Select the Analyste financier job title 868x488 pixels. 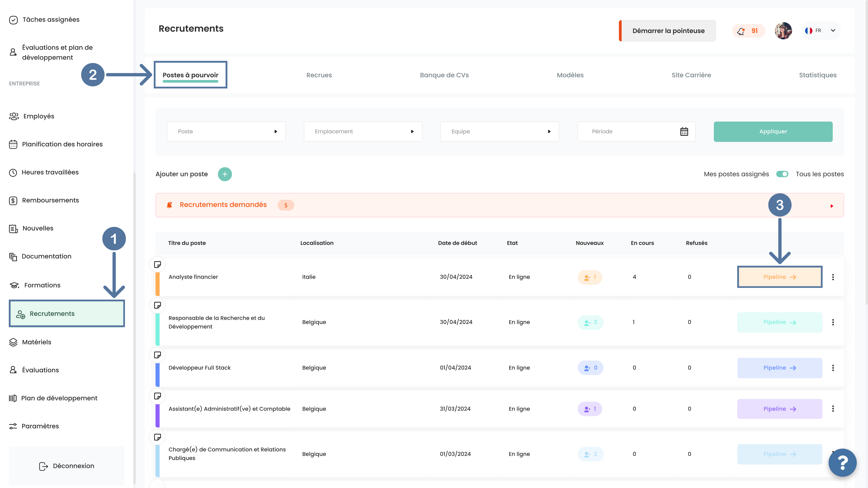point(193,277)
